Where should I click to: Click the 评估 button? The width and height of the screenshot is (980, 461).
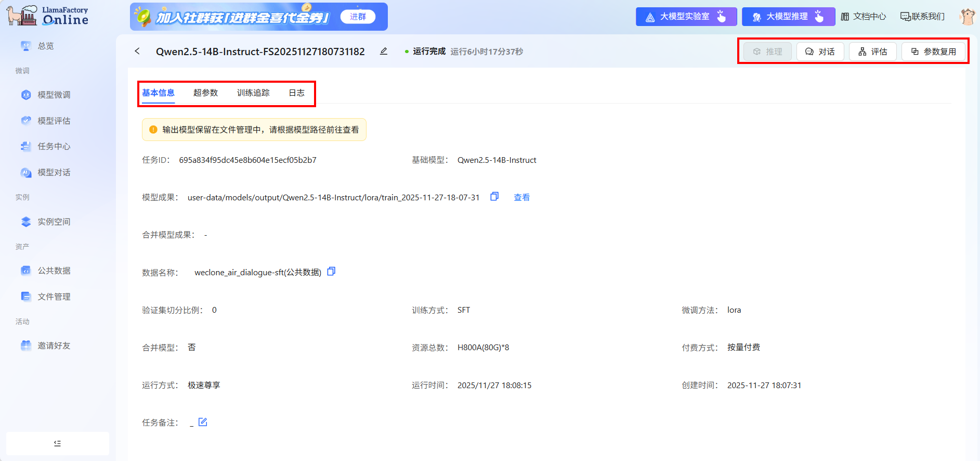tap(872, 52)
